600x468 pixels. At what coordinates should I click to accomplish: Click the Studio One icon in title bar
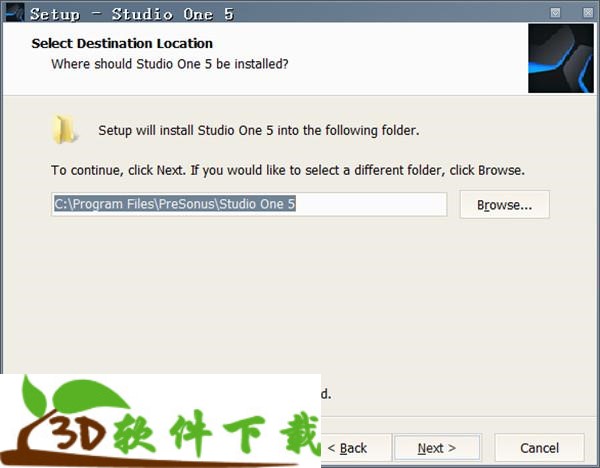point(15,13)
